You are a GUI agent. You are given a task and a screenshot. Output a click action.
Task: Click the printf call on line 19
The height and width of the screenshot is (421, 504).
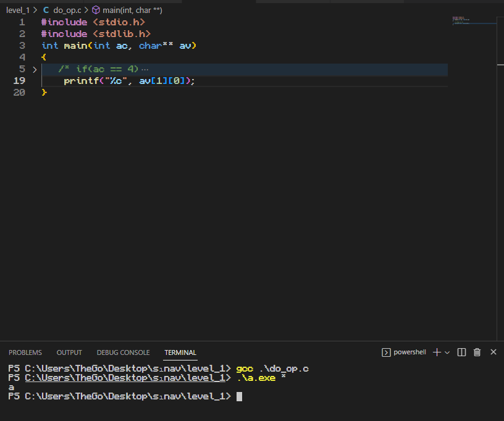point(129,81)
